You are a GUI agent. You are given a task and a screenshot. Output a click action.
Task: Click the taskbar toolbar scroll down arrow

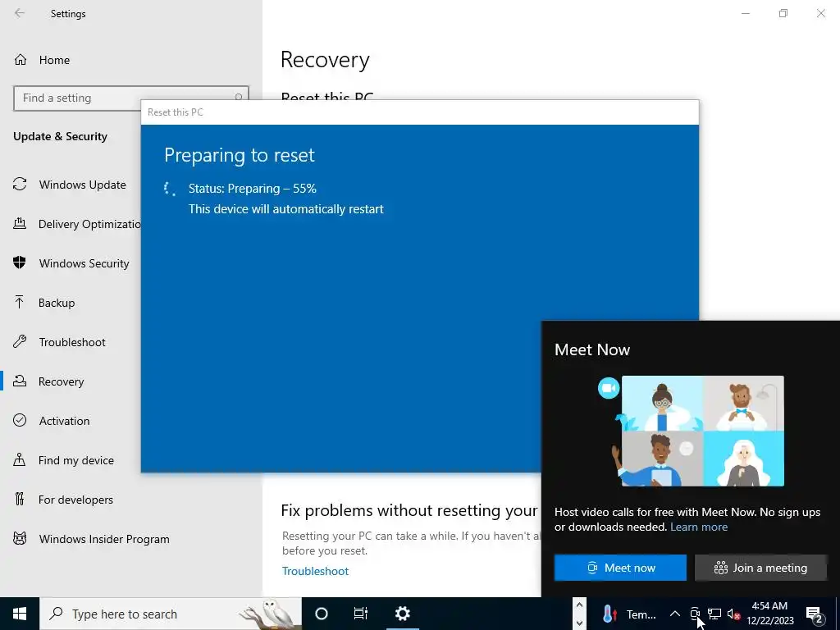click(579, 623)
